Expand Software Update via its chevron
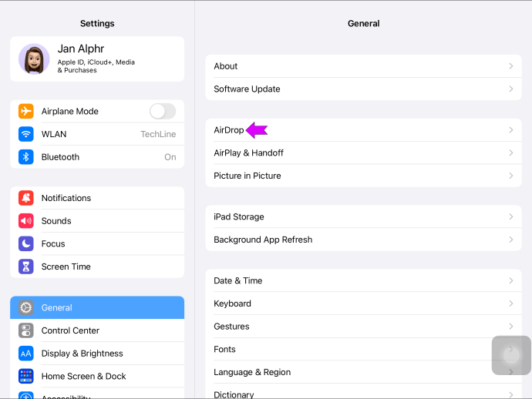 click(510, 89)
